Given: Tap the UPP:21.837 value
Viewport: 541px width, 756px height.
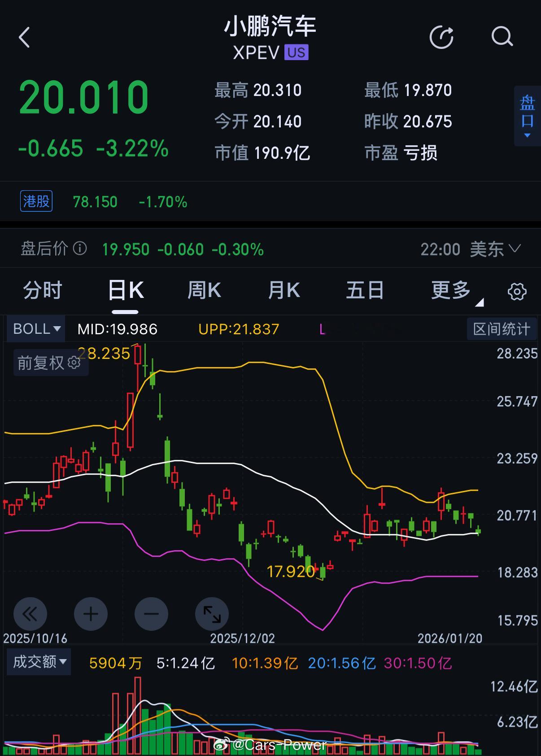Looking at the screenshot, I should click(x=239, y=329).
